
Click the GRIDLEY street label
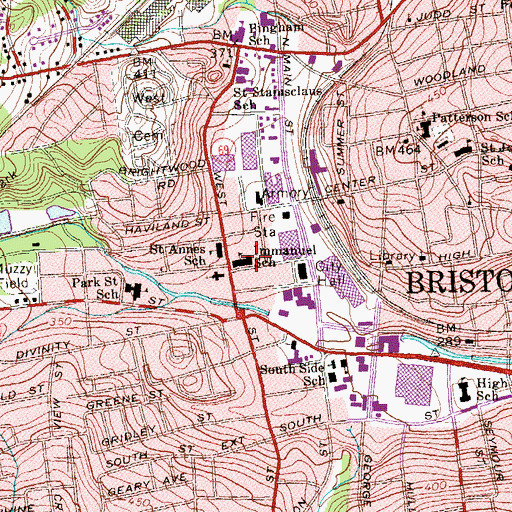pyautogui.click(x=129, y=435)
